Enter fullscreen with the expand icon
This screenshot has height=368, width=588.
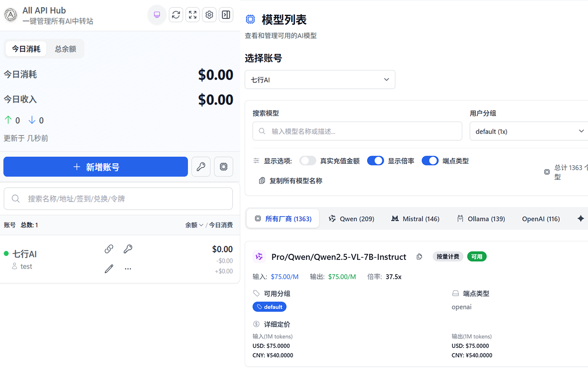(192, 14)
